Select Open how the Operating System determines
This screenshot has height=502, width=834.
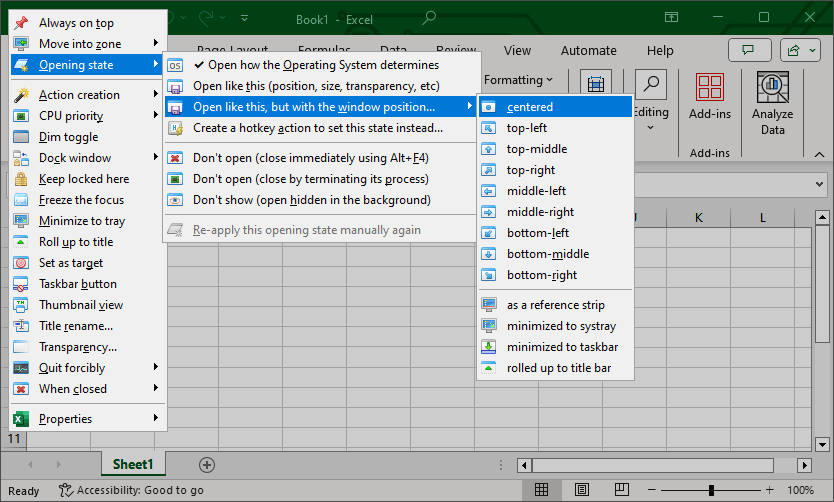pos(322,65)
